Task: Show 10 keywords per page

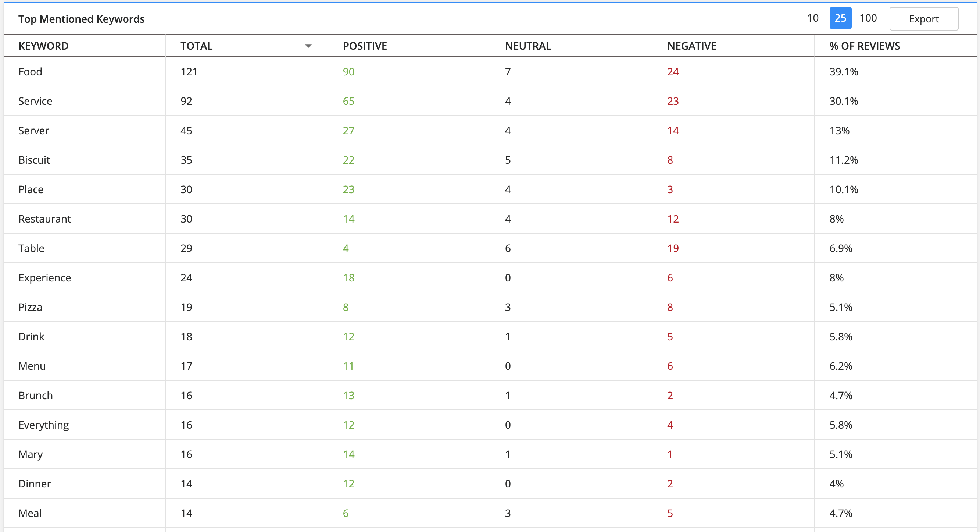Action: click(813, 18)
